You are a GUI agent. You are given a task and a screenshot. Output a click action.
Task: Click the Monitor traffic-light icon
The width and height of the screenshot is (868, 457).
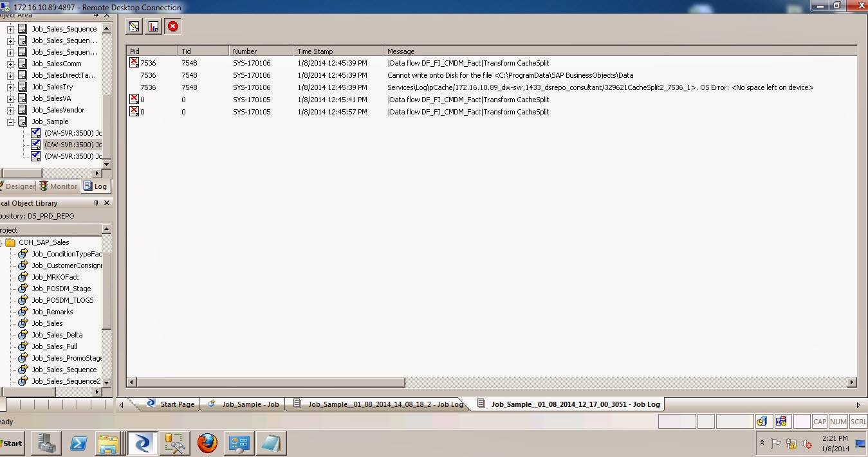coord(42,186)
